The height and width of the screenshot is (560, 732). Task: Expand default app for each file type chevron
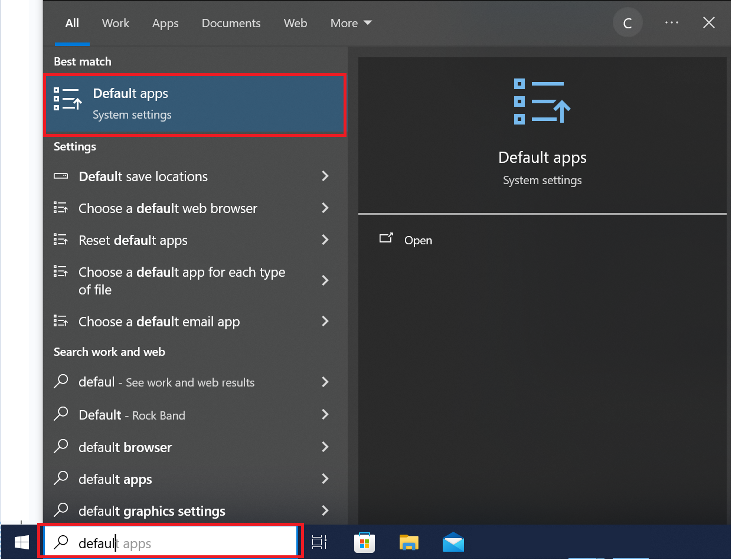click(x=325, y=280)
